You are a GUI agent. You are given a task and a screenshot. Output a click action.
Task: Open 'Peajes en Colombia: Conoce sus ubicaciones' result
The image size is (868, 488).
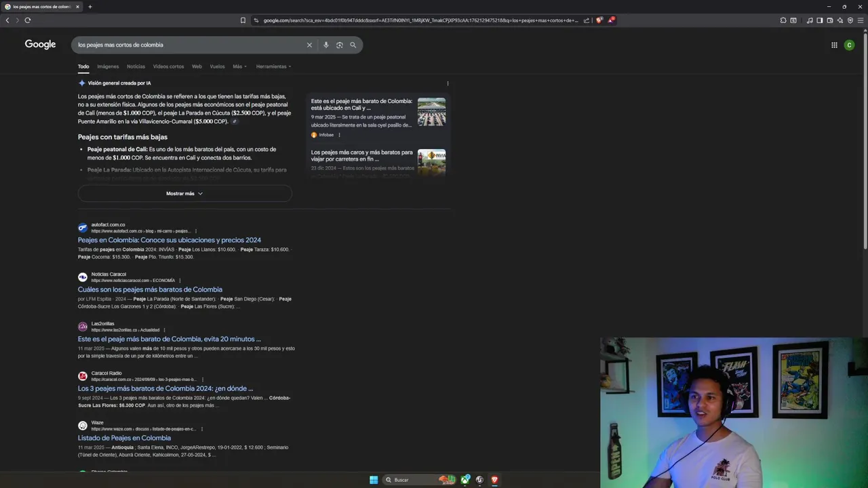tap(170, 240)
